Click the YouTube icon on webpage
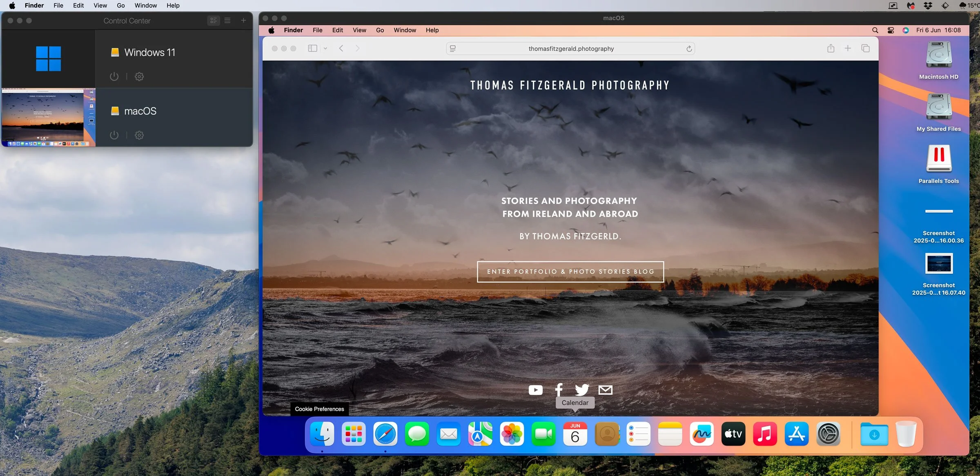This screenshot has height=476, width=980. 535,390
